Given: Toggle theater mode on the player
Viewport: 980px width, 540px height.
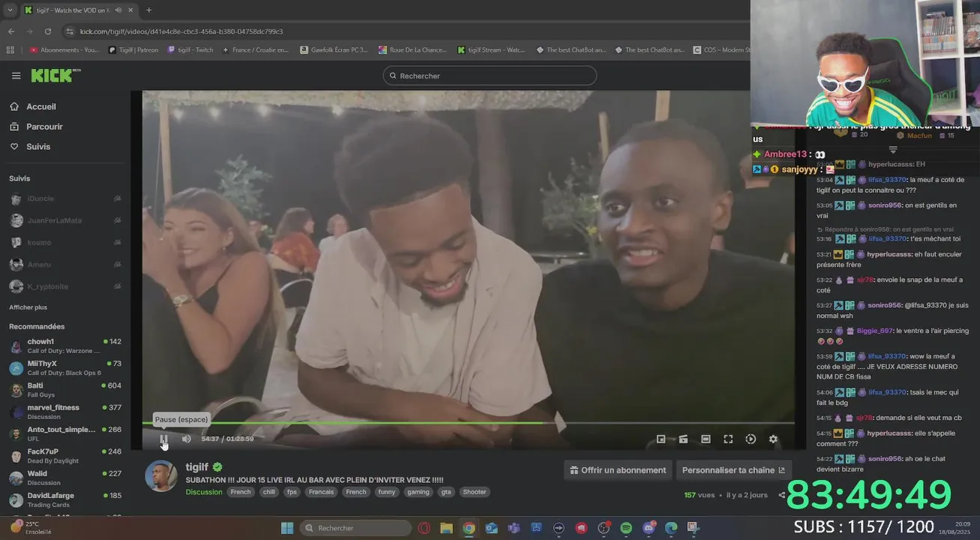Looking at the screenshot, I should pyautogui.click(x=706, y=439).
